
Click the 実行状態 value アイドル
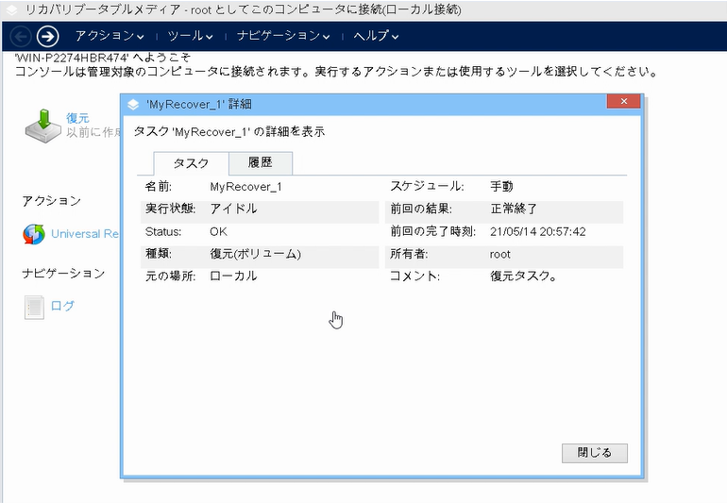coord(233,209)
